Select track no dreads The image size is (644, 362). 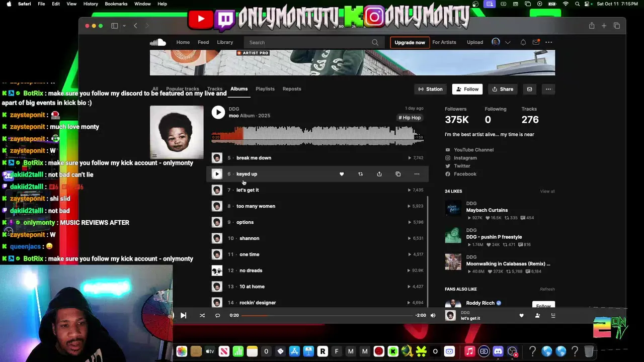pos(251,270)
